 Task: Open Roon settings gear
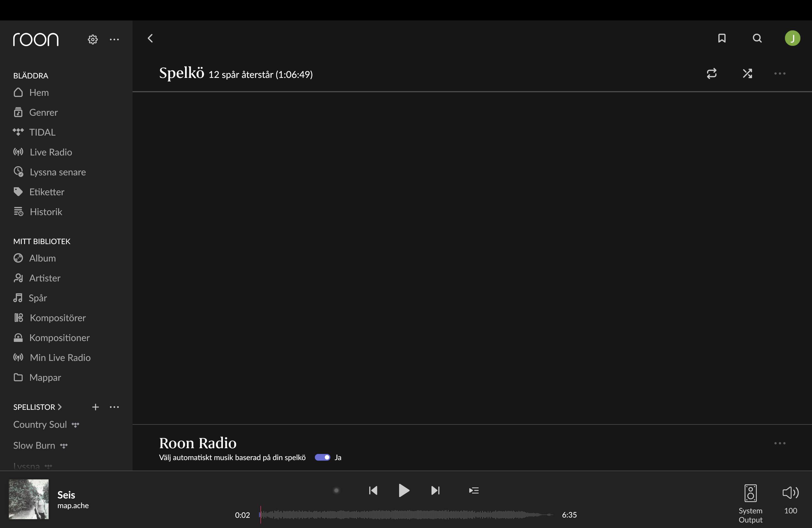tap(93, 39)
